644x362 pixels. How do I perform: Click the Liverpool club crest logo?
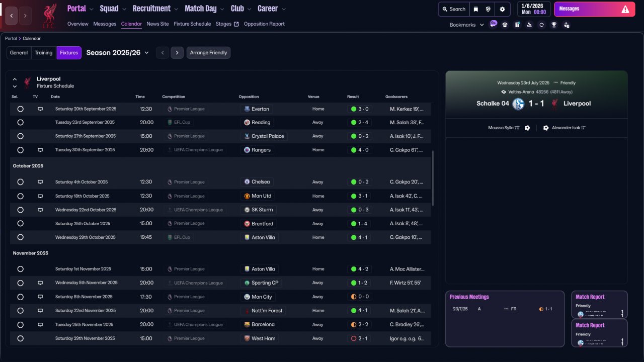(x=49, y=15)
